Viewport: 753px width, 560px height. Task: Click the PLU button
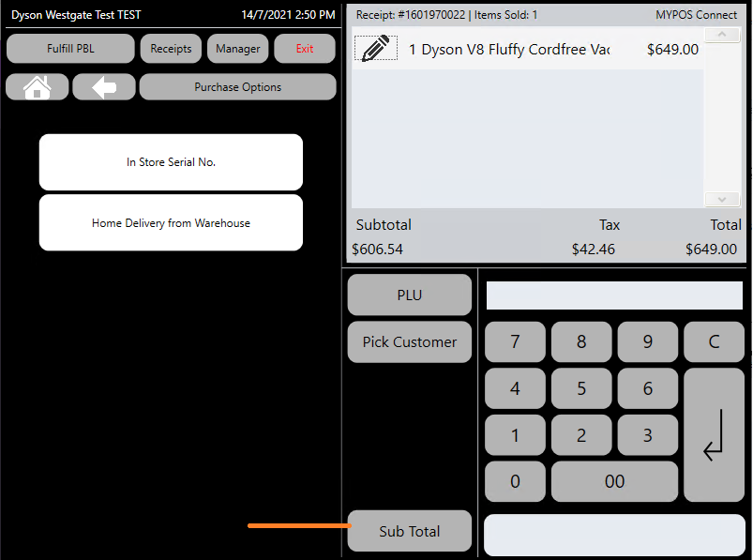point(410,295)
